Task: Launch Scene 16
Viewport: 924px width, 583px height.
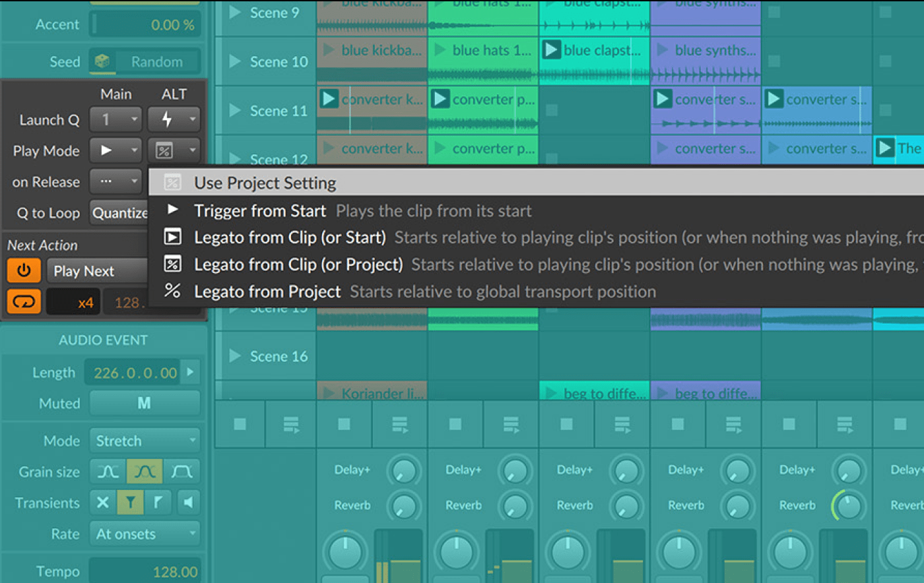Action: pyautogui.click(x=234, y=355)
